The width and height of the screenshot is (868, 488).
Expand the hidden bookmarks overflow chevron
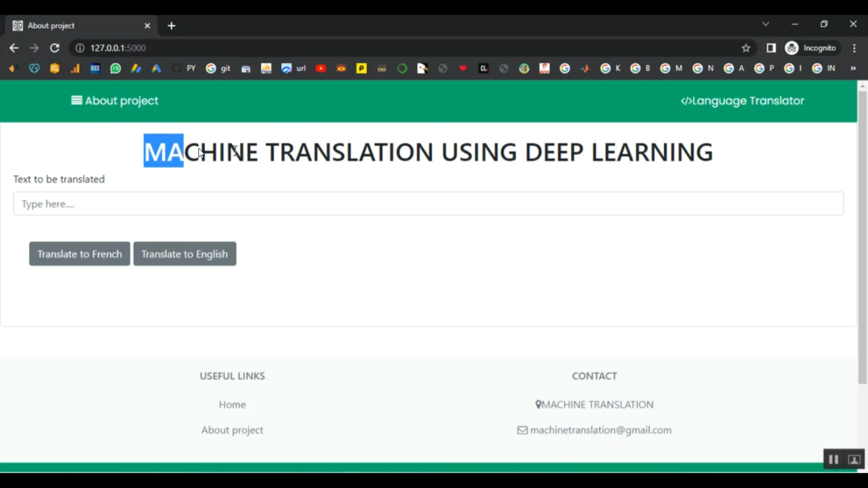tap(853, 68)
